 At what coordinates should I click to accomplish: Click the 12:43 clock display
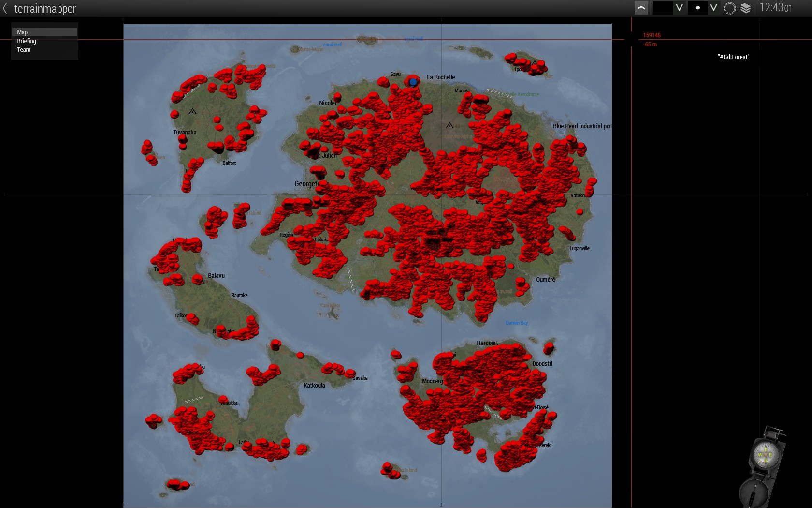coord(776,8)
